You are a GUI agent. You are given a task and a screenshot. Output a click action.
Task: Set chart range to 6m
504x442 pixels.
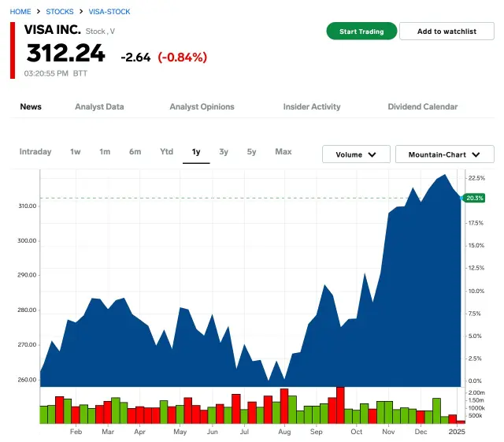tap(135, 151)
